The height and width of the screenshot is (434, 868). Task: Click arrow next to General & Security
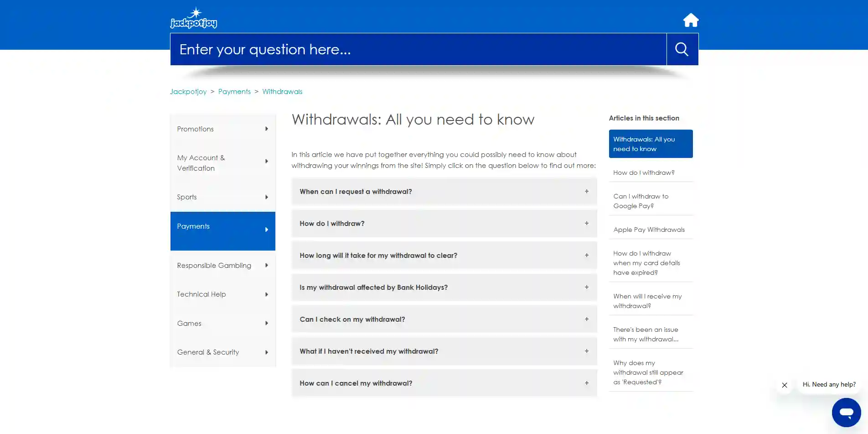[x=267, y=352]
